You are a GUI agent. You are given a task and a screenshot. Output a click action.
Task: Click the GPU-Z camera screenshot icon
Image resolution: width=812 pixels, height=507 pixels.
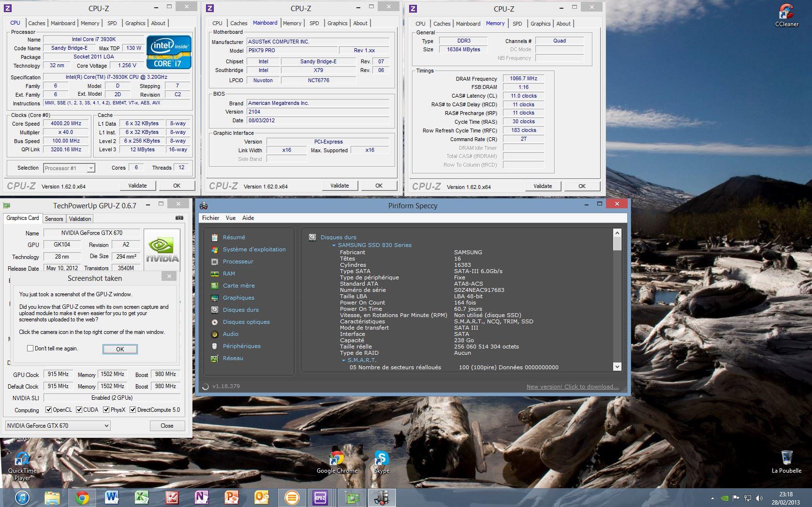pos(179,218)
